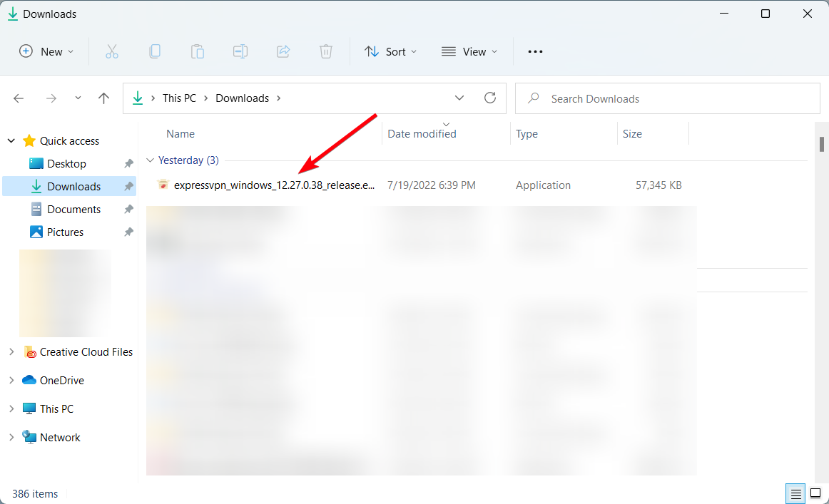829x504 pixels.
Task: Click the pin icon next to Documents
Action: click(128, 209)
